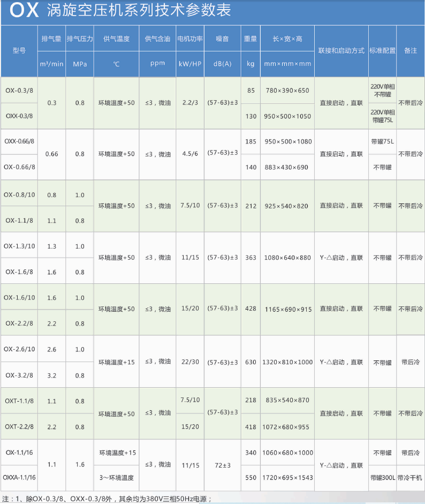Click the 780×390×650 dimension cell

point(287,91)
